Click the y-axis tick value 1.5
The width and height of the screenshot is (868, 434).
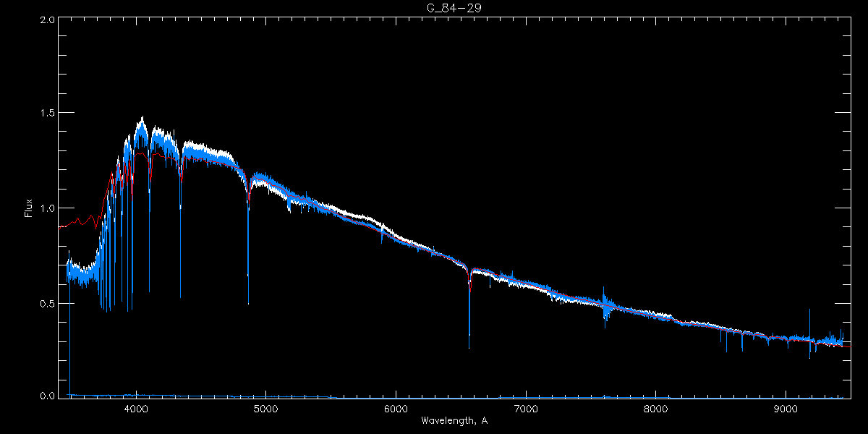pos(46,113)
